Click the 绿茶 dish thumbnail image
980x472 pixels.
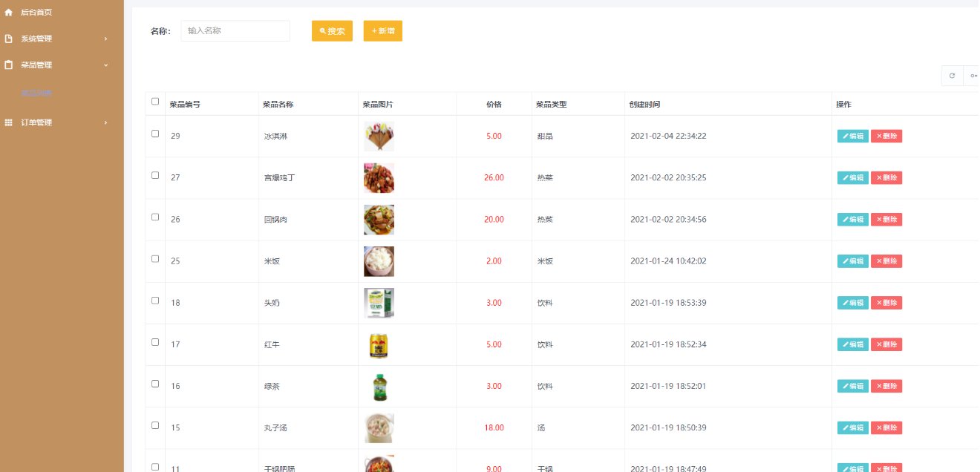(379, 387)
